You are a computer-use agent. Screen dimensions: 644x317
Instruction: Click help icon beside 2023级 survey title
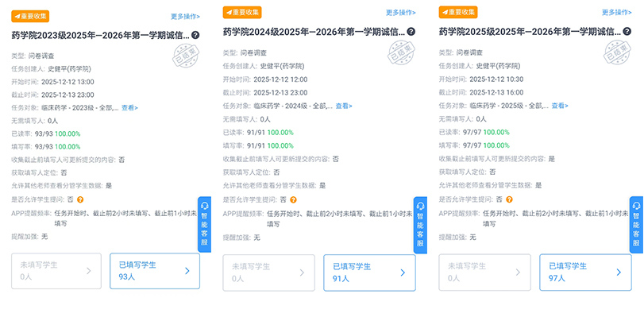[x=195, y=36]
